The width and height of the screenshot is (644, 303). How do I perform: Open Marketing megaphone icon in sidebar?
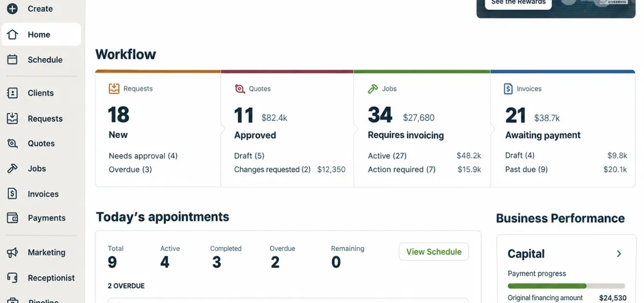[12, 252]
